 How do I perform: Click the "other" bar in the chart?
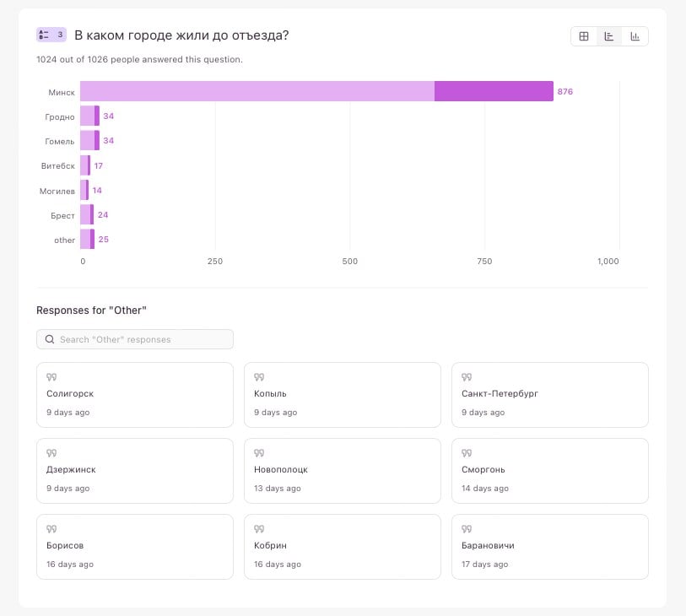click(x=87, y=240)
